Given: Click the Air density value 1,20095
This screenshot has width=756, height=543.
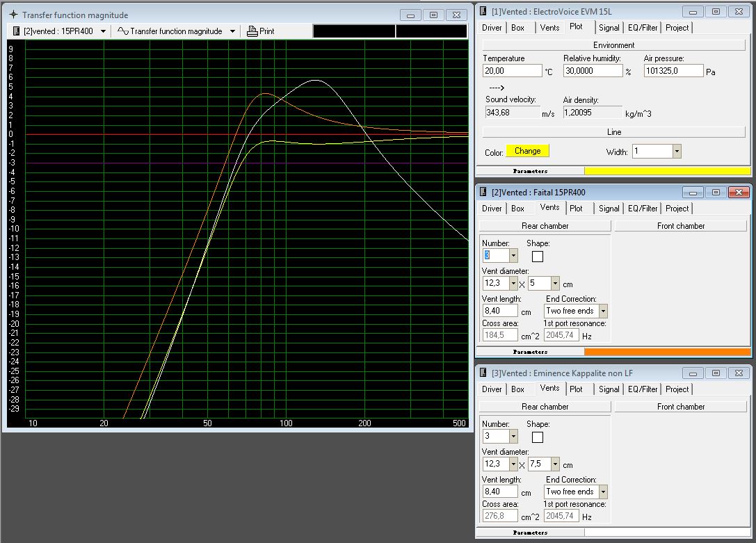Looking at the screenshot, I should coord(593,112).
